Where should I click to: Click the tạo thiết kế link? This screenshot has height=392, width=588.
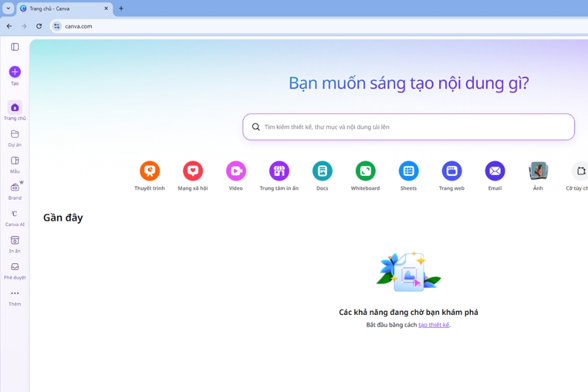point(434,325)
